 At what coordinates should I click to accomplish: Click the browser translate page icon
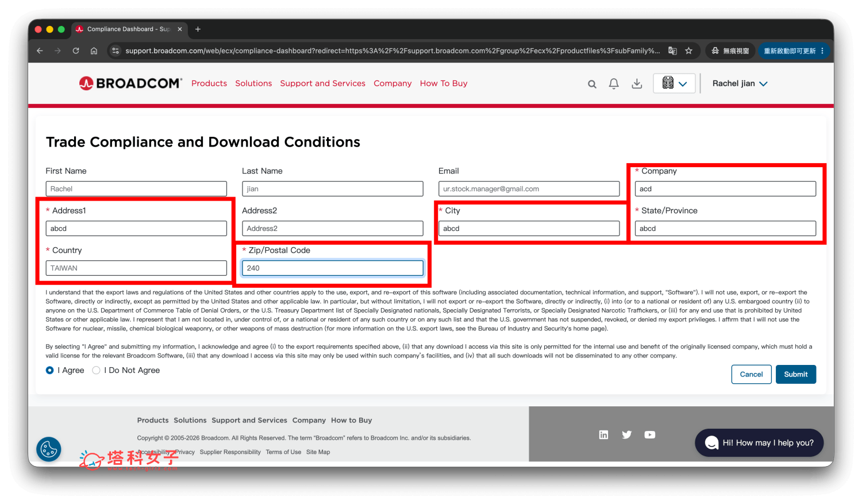[x=672, y=51]
